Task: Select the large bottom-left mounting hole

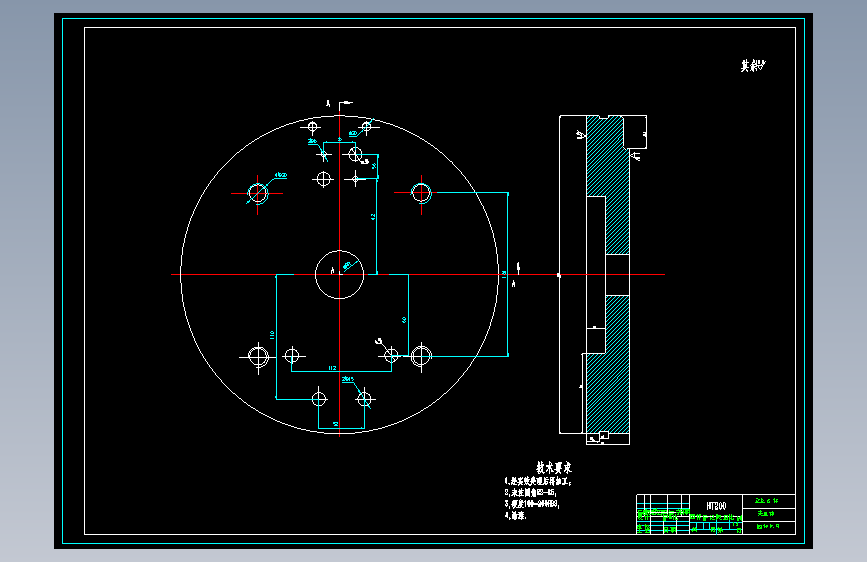Action: click(x=258, y=356)
